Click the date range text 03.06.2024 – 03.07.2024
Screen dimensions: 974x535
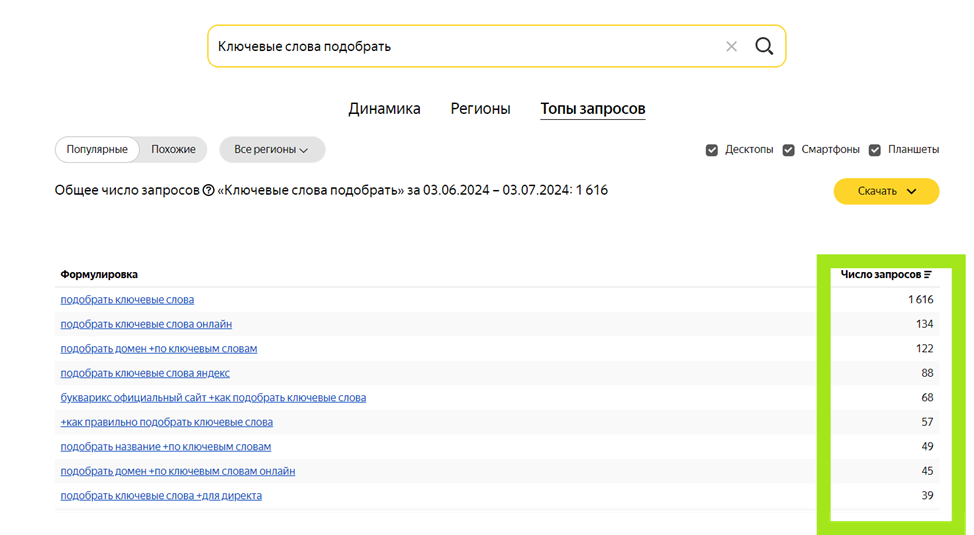coord(496,191)
